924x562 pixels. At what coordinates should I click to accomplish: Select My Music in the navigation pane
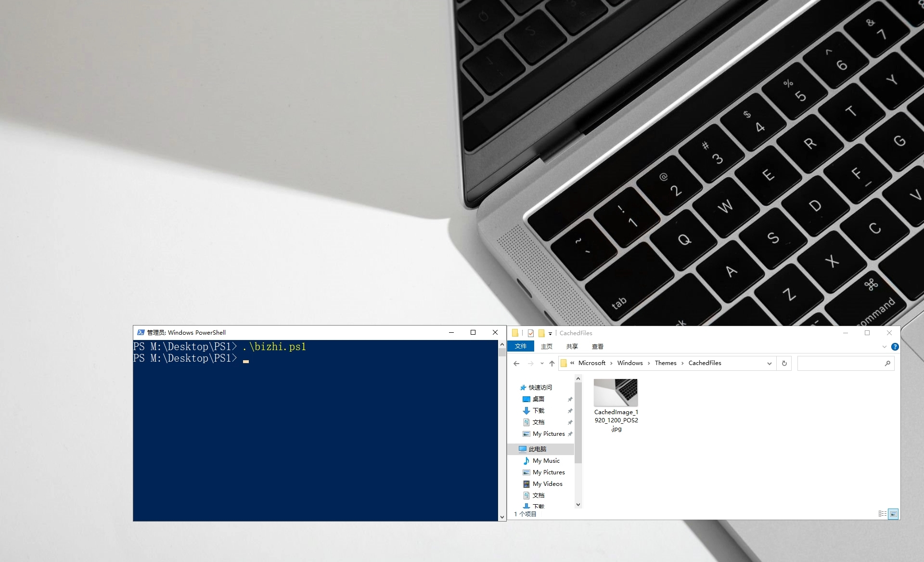click(546, 461)
